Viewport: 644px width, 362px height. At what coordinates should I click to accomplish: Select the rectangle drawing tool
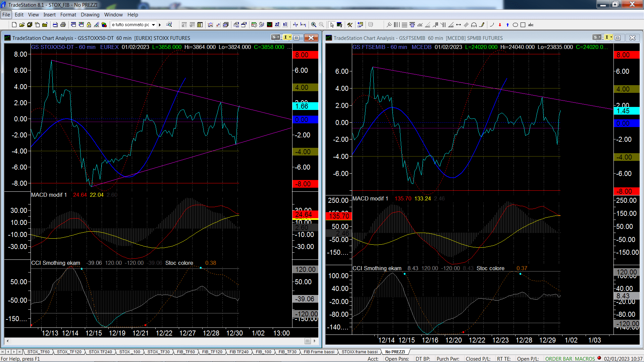point(523,25)
